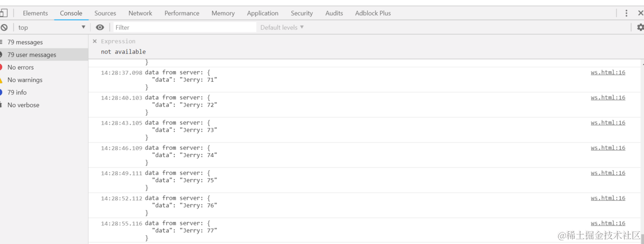The image size is (644, 244).
Task: Switch to the Network tab
Action: pyautogui.click(x=140, y=13)
